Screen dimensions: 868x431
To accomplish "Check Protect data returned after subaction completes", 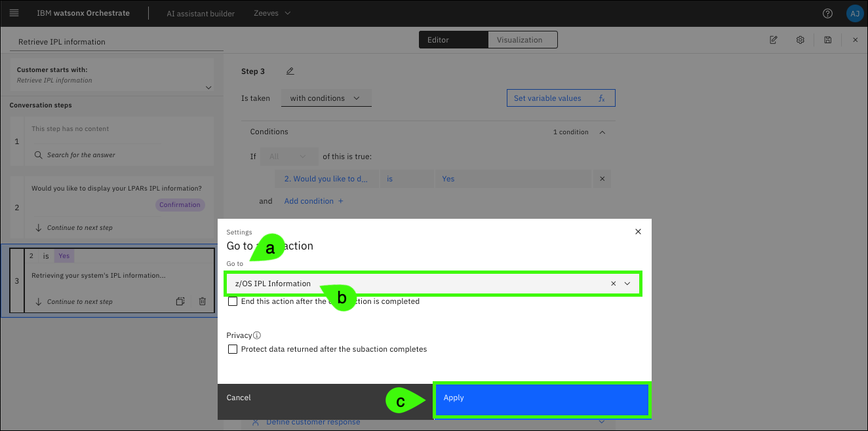I will coord(233,349).
